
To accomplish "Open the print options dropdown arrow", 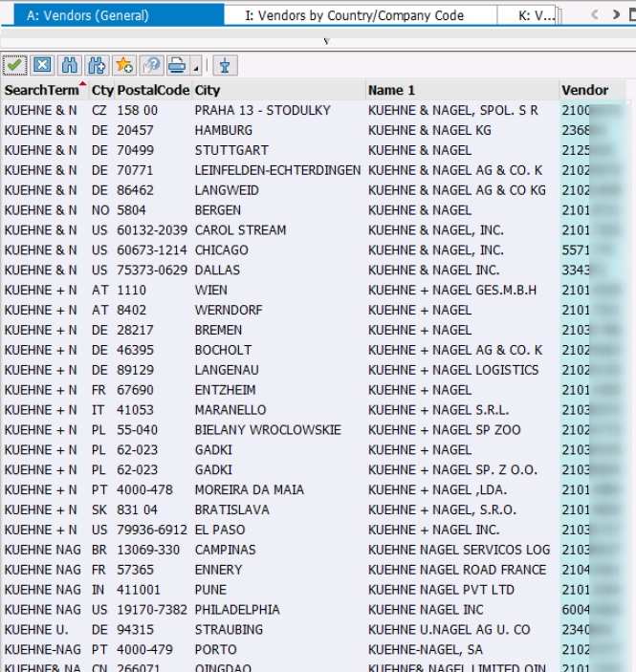I will [195, 66].
